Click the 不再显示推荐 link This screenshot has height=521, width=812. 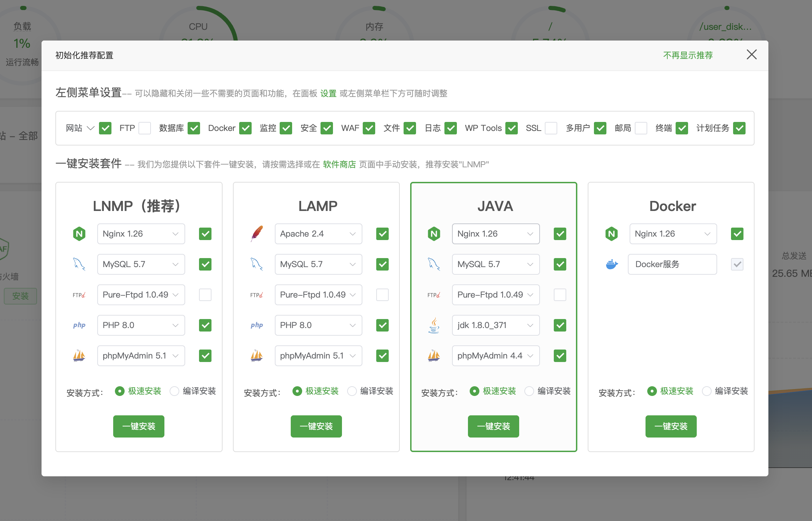688,55
